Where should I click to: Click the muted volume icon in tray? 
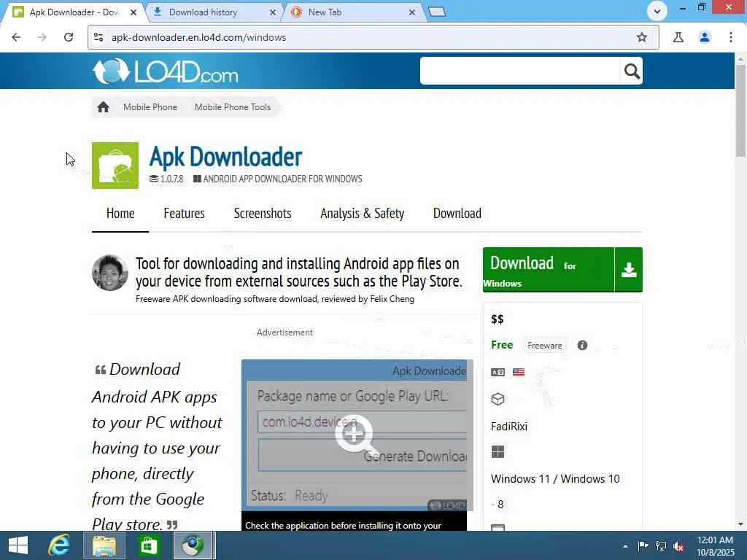point(678,546)
